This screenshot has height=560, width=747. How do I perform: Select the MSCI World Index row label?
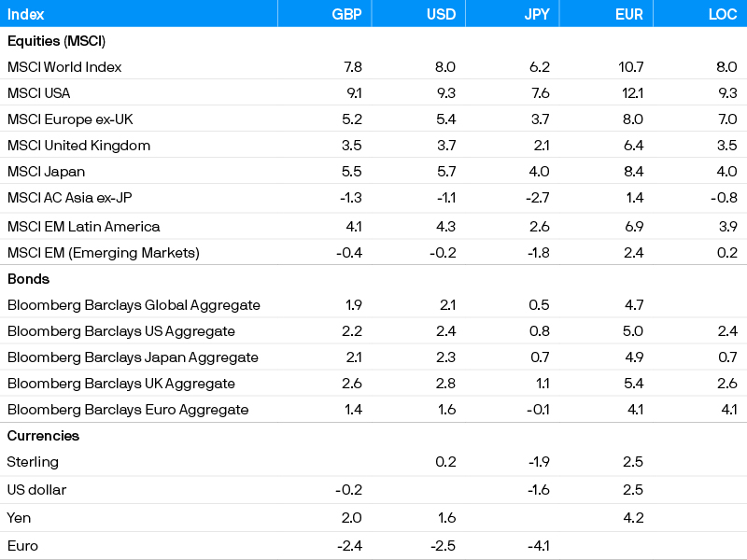64,67
